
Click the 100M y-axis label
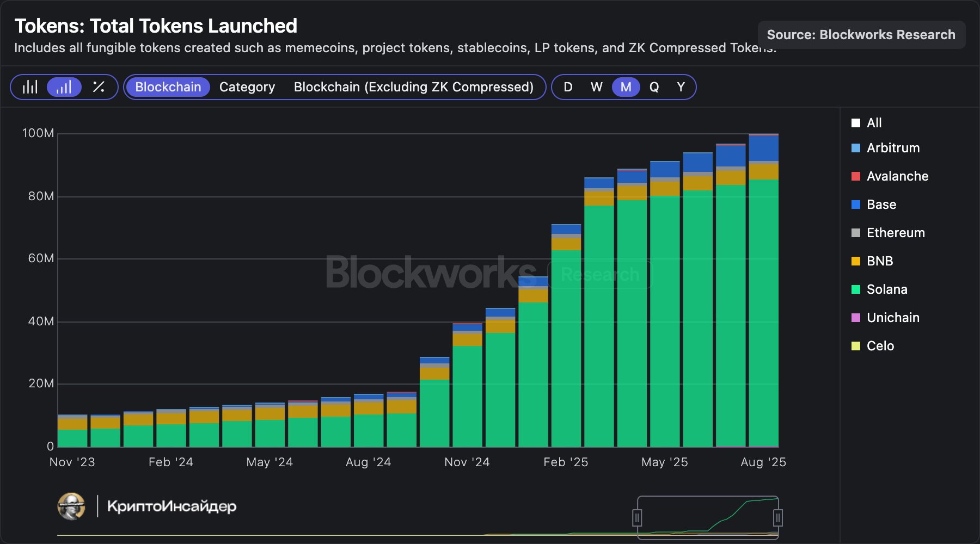[38, 133]
